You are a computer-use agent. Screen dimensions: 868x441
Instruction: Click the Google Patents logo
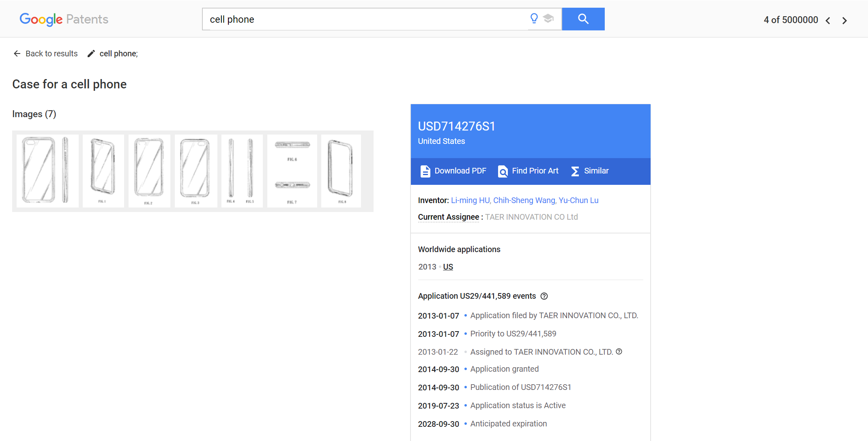[64, 19]
